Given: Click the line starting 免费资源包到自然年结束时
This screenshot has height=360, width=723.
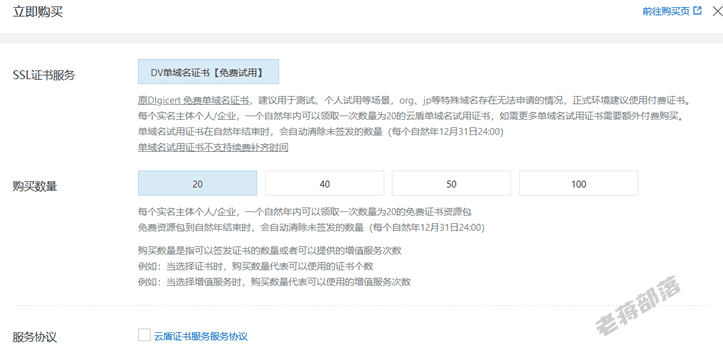Looking at the screenshot, I should [x=311, y=227].
